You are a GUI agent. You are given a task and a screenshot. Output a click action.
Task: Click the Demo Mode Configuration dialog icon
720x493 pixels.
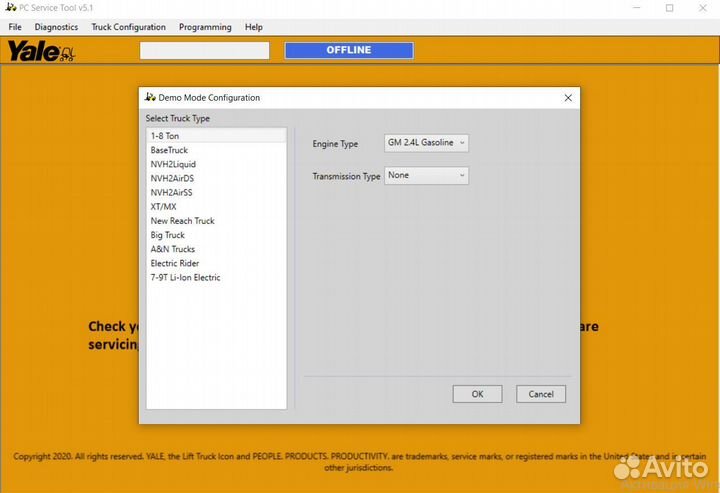150,97
